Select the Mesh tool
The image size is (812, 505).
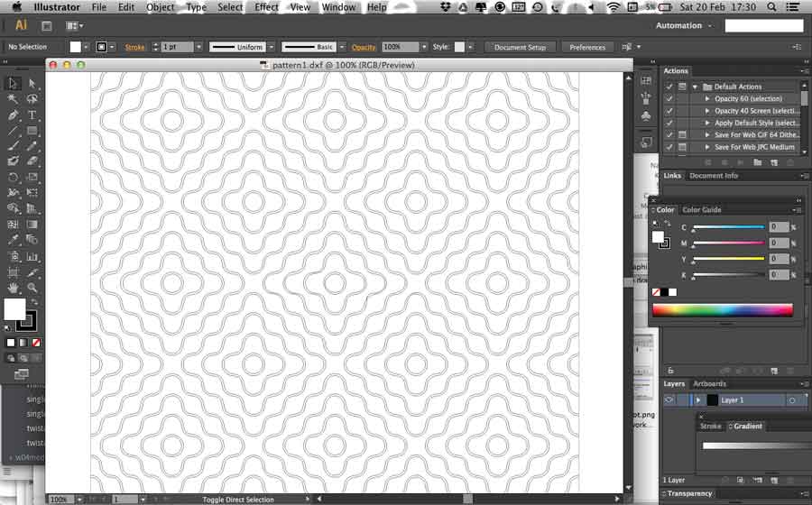[x=13, y=224]
